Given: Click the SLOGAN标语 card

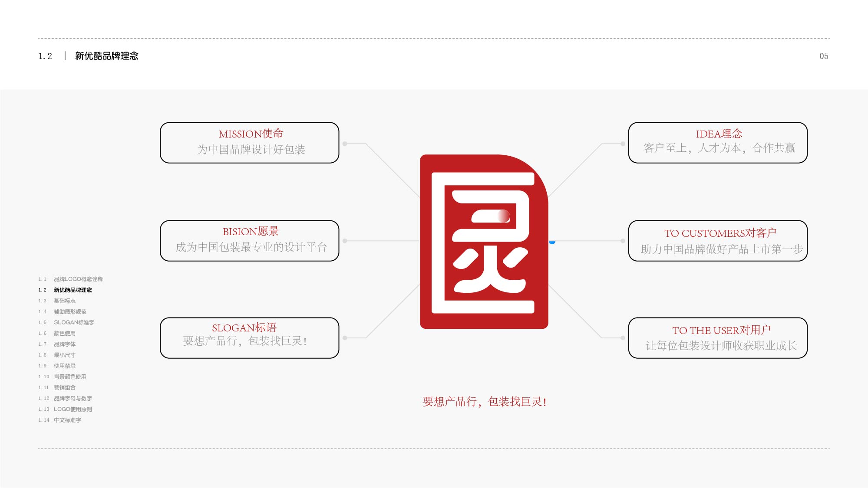Looking at the screenshot, I should [x=250, y=338].
